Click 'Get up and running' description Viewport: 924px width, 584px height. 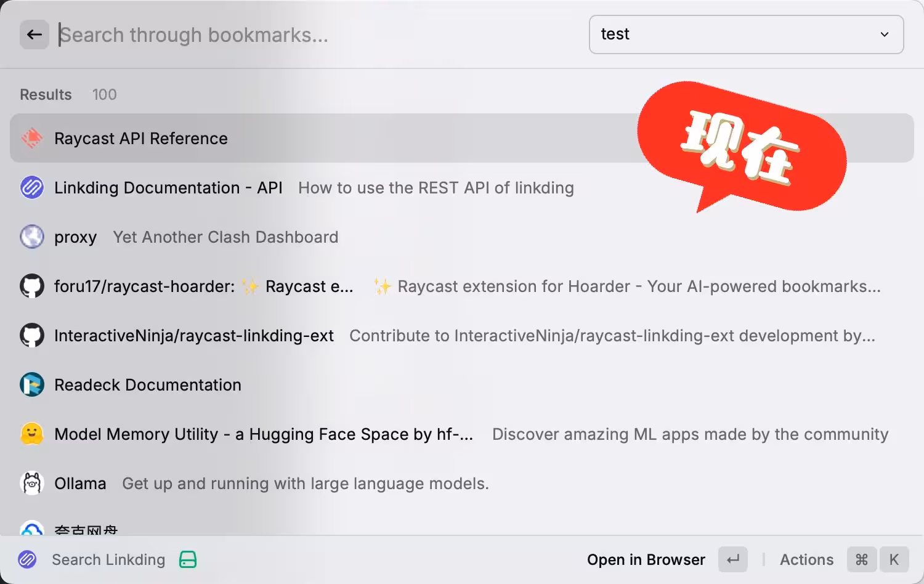tap(306, 484)
